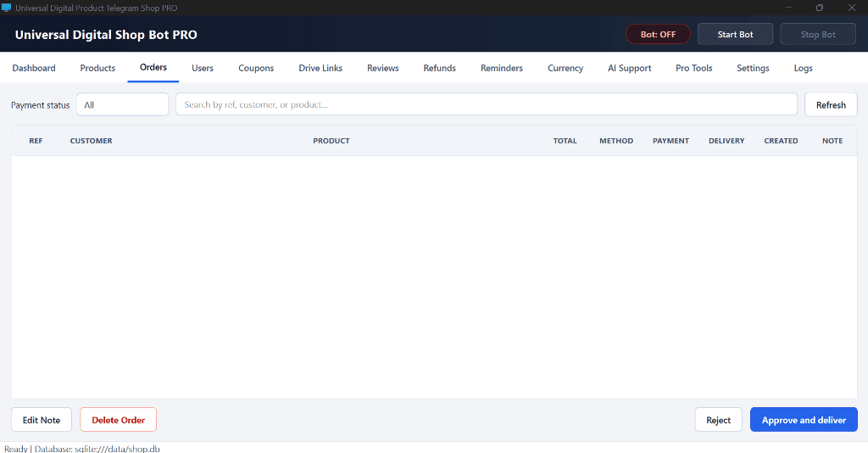The image size is (868, 453).
Task: Open the Payment status dropdown
Action: [x=122, y=104]
